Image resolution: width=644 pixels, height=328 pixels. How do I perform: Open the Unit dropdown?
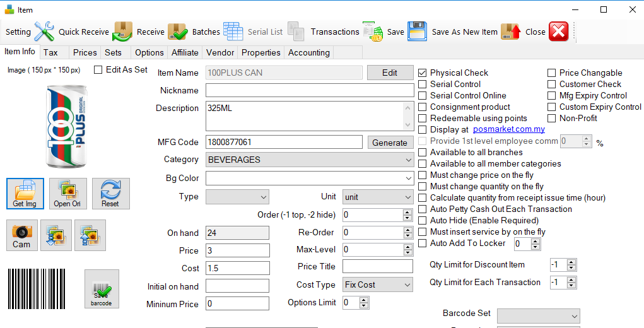377,197
